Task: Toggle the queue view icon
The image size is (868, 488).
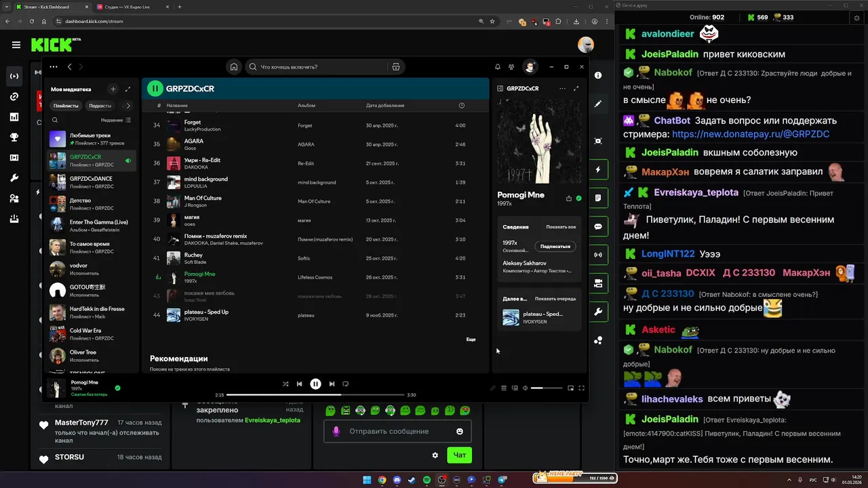Action: click(x=504, y=388)
